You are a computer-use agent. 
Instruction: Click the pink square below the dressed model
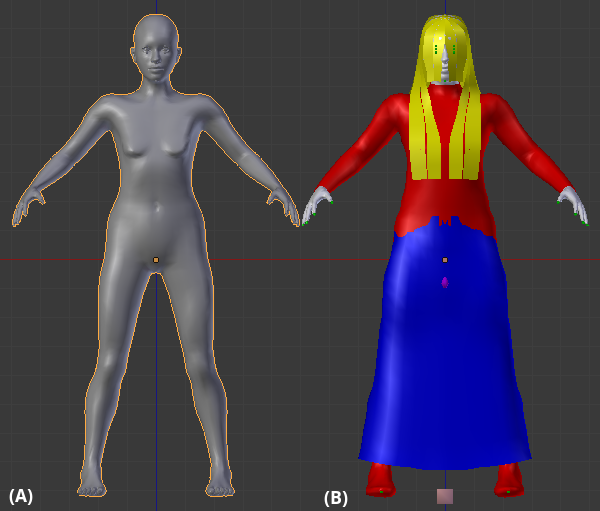pos(445,496)
